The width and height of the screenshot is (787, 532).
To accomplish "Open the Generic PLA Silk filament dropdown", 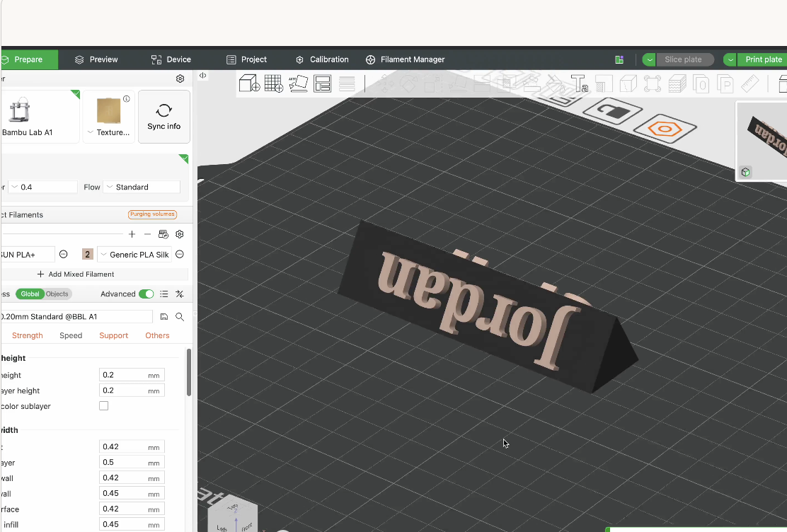I will [134, 255].
